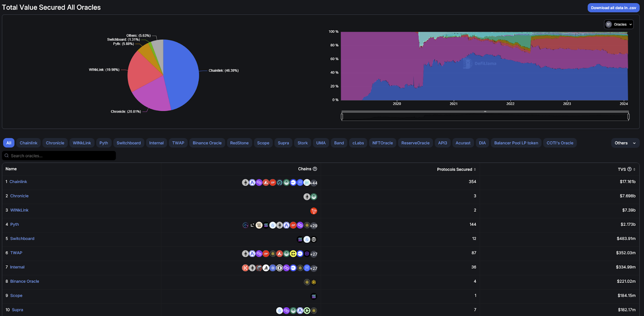Image resolution: width=644 pixels, height=316 pixels.
Task: Select the UMA filter pill
Action: click(321, 143)
